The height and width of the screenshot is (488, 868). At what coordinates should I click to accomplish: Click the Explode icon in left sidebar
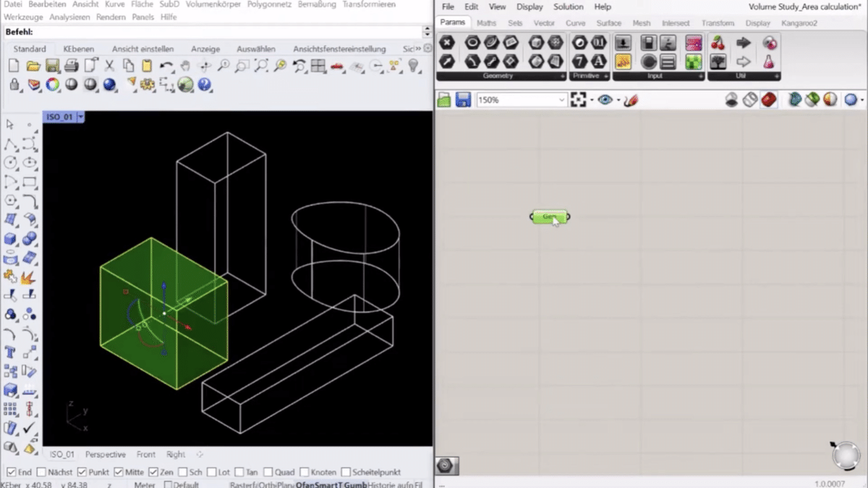29,276
